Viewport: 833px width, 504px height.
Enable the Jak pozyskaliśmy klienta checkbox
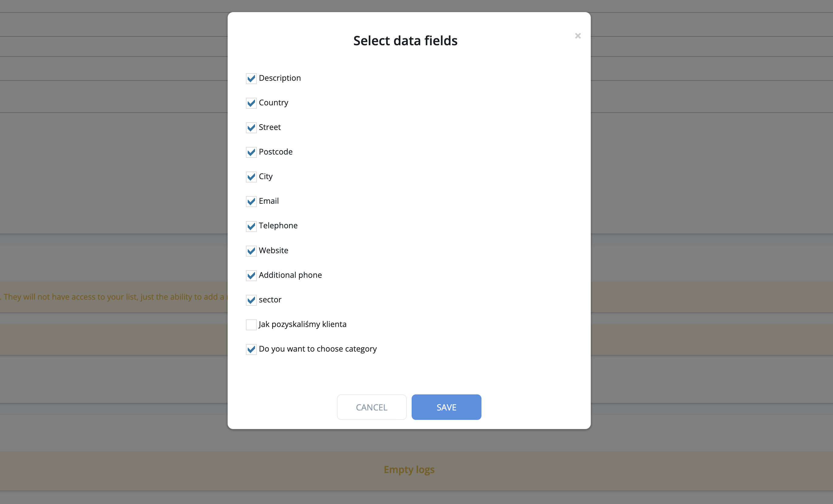click(251, 325)
